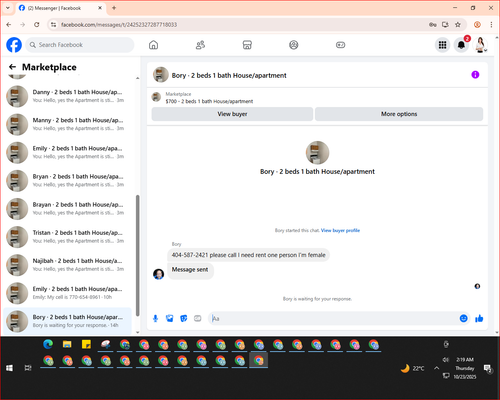Viewport: 500px width, 400px height.
Task: Open File Explorer from the taskbar
Action: click(x=67, y=344)
